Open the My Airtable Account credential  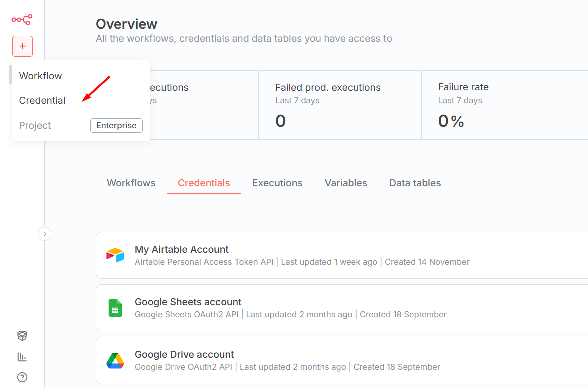coord(182,249)
